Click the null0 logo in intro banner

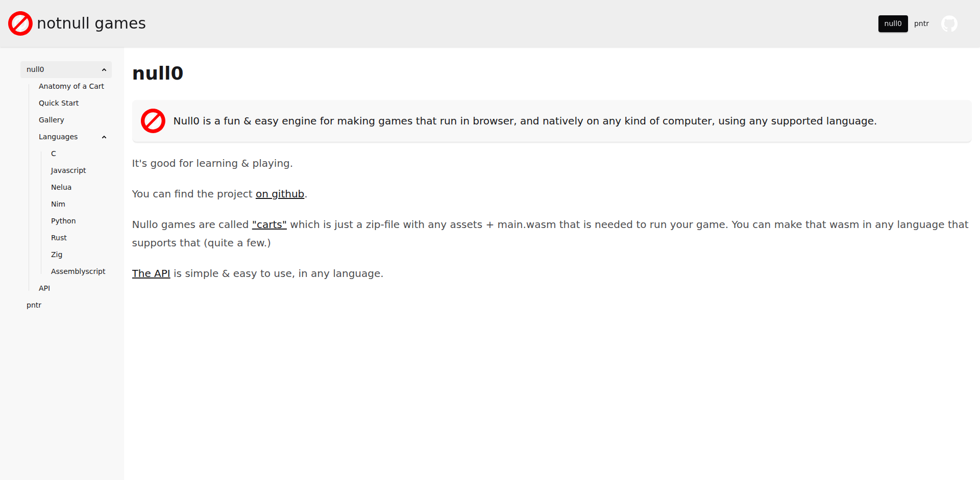[153, 121]
